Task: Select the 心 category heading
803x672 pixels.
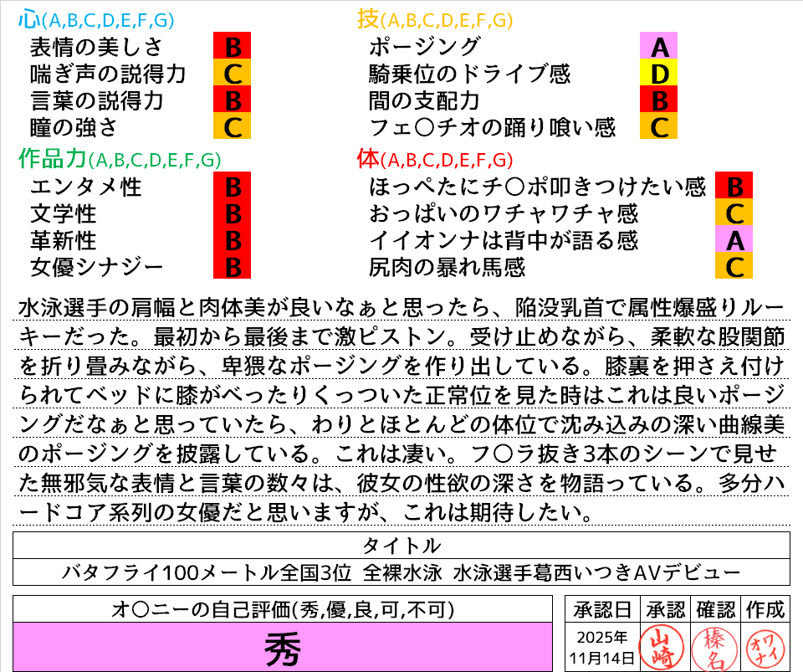Action: point(29,19)
